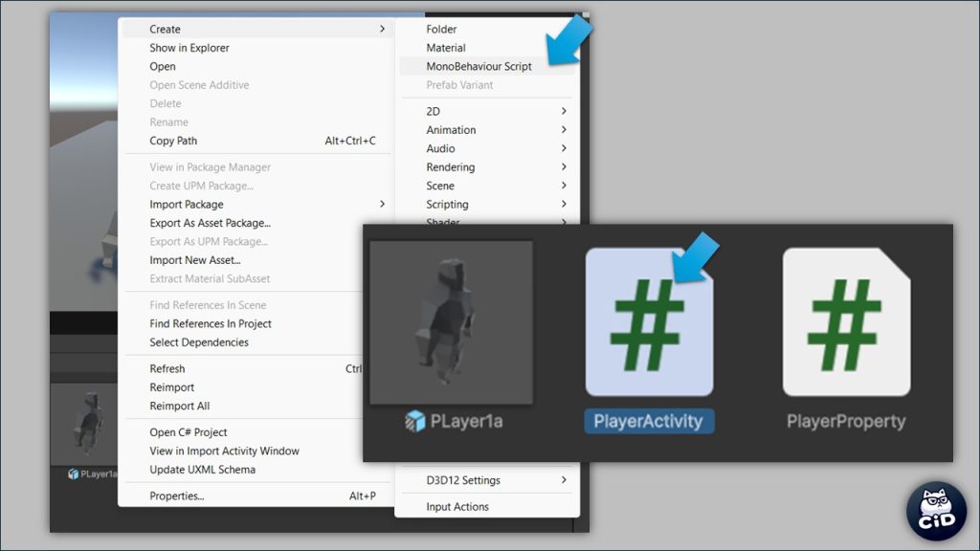Open the Import Package submenu
980x551 pixels.
tap(187, 205)
